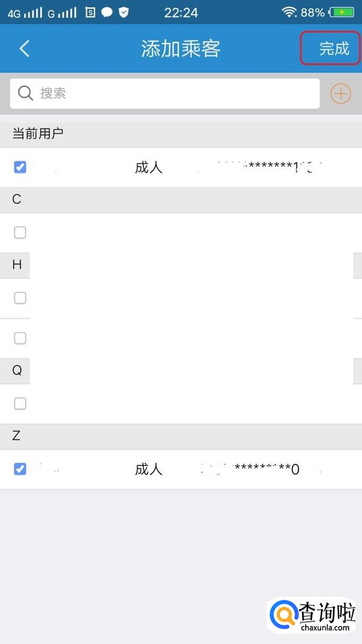The height and width of the screenshot is (644, 362).
Task: Check the passenger under section C
Action: 20,232
